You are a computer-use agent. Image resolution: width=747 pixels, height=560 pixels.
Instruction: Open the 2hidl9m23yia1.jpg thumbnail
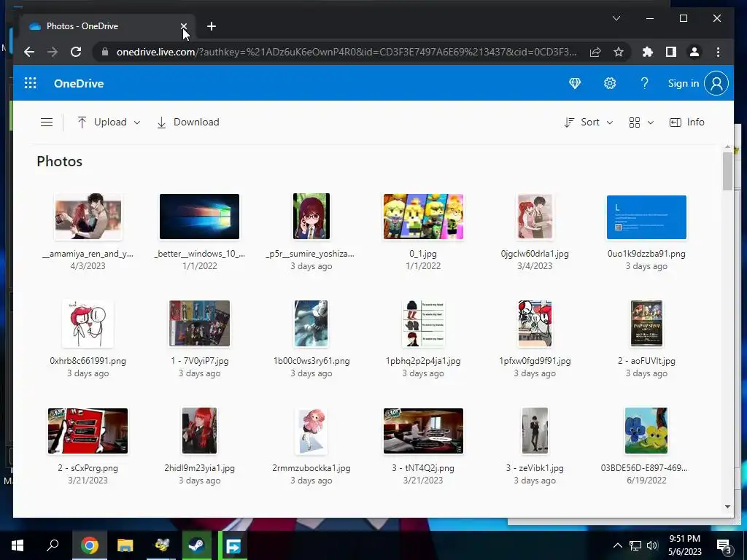tap(200, 431)
